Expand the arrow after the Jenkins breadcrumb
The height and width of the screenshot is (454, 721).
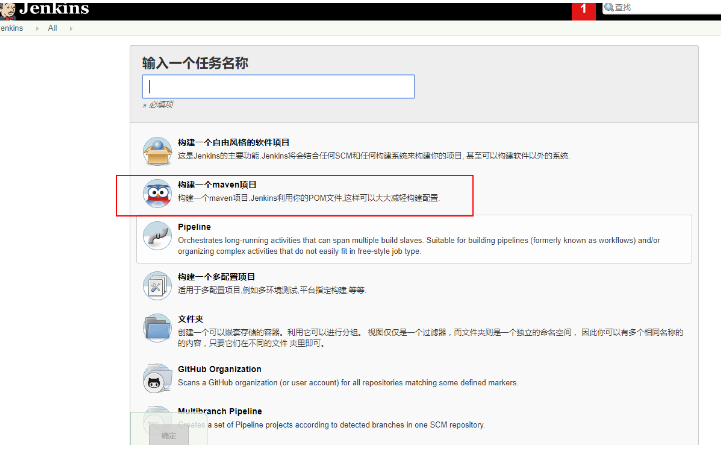37,29
